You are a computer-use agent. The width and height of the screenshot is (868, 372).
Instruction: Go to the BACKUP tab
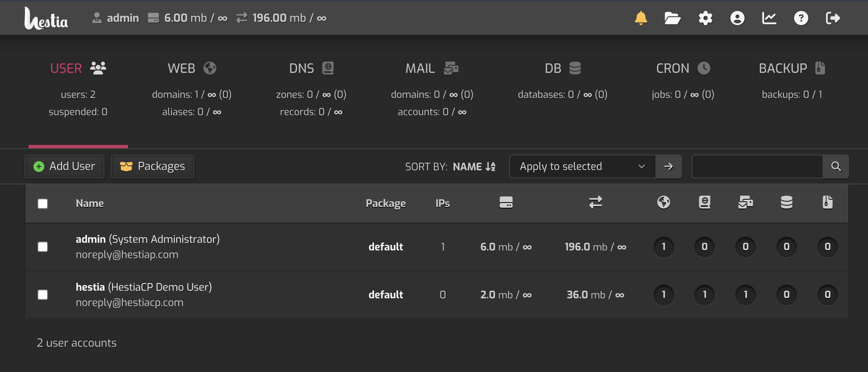tap(792, 68)
